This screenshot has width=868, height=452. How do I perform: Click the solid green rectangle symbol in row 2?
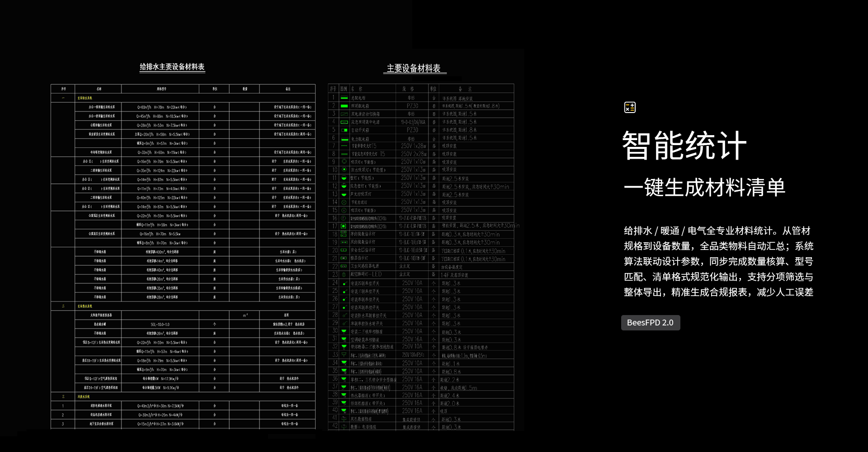click(344, 106)
